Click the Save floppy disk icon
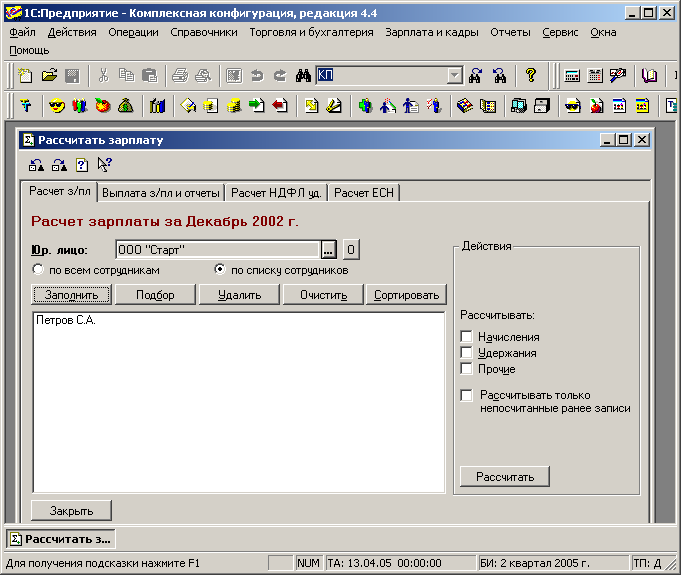This screenshot has width=681, height=575. 72,76
